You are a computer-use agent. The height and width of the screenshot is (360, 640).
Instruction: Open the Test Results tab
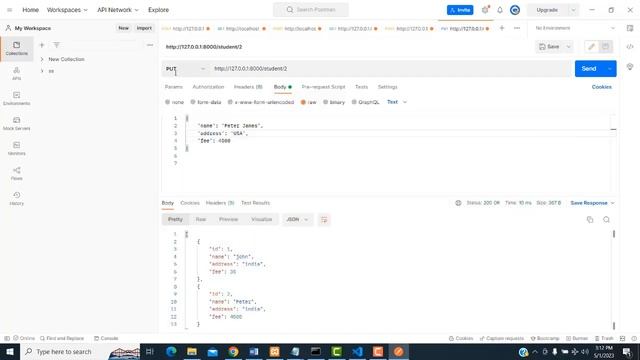click(255, 203)
